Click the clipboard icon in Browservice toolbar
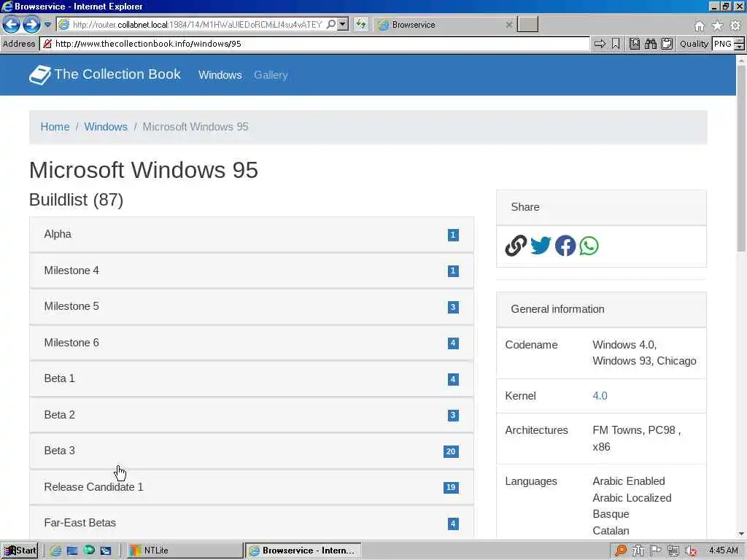The height and width of the screenshot is (560, 747). coord(667,44)
